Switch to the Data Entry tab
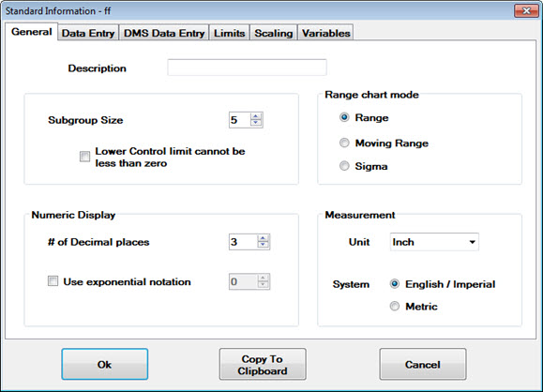Image resolution: width=543 pixels, height=392 pixels. tap(88, 33)
